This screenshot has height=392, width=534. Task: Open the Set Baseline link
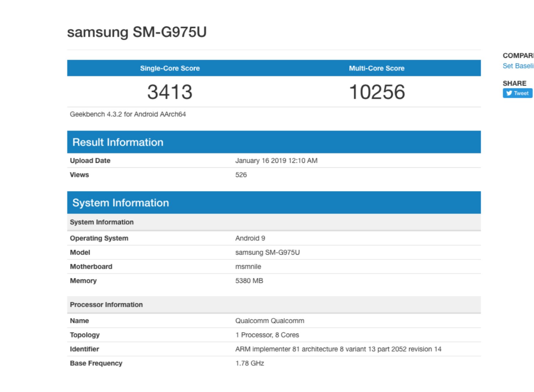(x=518, y=66)
